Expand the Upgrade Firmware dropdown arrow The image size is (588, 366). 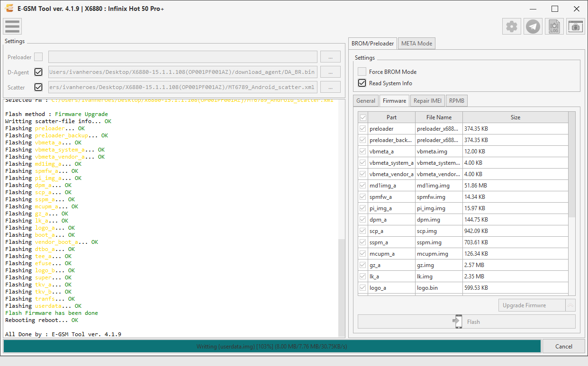click(x=571, y=305)
